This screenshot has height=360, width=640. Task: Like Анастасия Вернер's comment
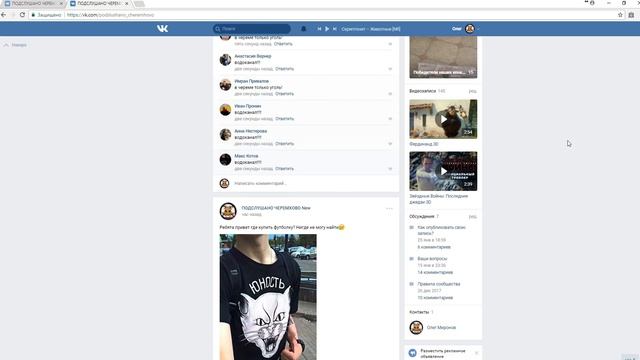click(390, 69)
